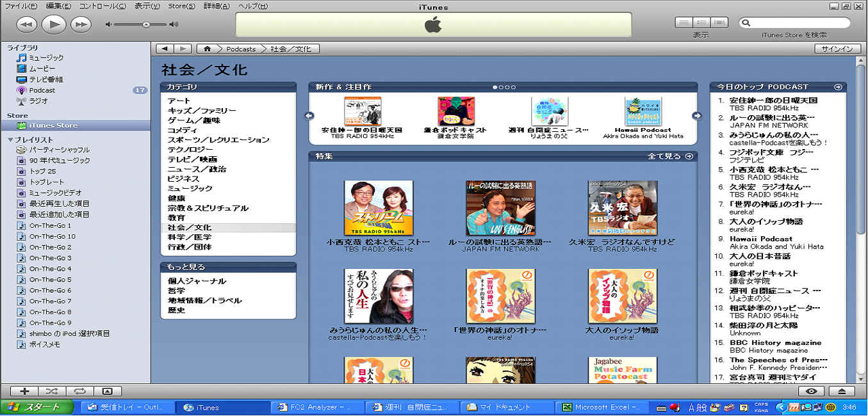Switch to Cover Flow view
868x416 pixels.
pyautogui.click(x=720, y=22)
